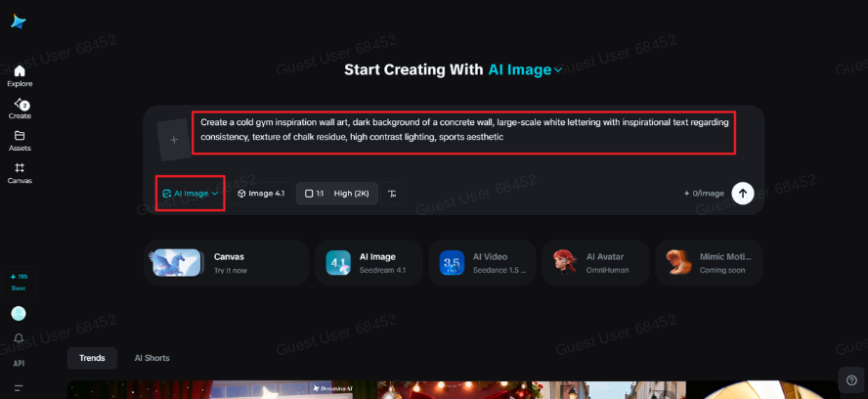Open the Explore home page
This screenshot has width=868, height=399.
(20, 75)
